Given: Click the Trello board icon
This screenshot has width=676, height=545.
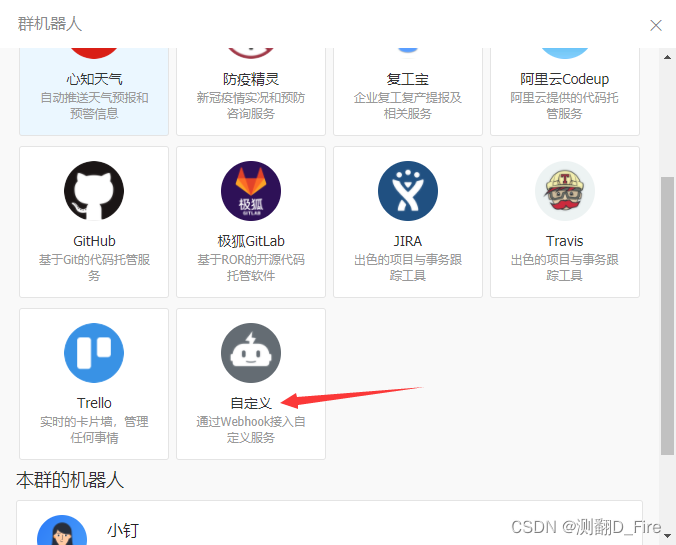Looking at the screenshot, I should 94,353.
